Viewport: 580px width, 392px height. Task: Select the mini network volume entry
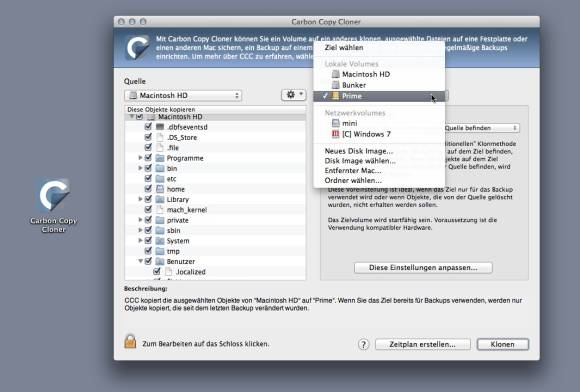coord(379,123)
